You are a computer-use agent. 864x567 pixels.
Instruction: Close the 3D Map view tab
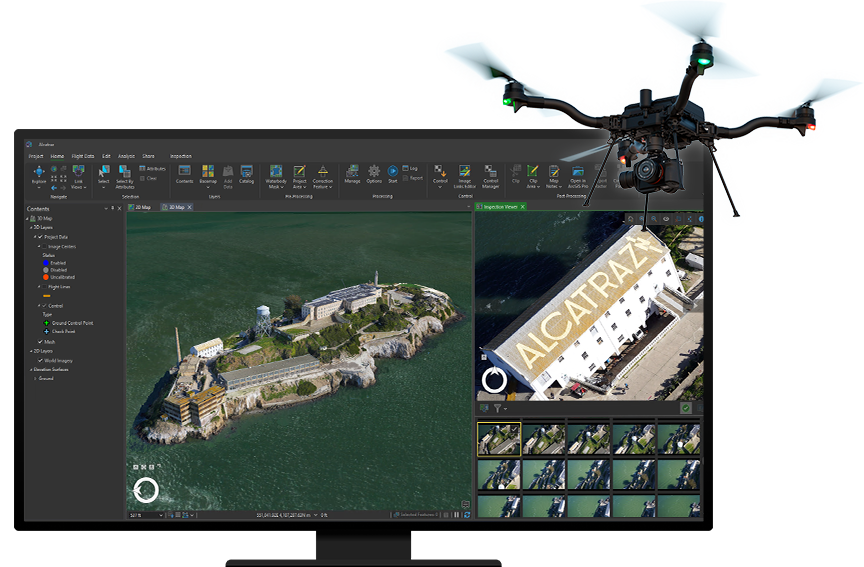pyautogui.click(x=190, y=207)
